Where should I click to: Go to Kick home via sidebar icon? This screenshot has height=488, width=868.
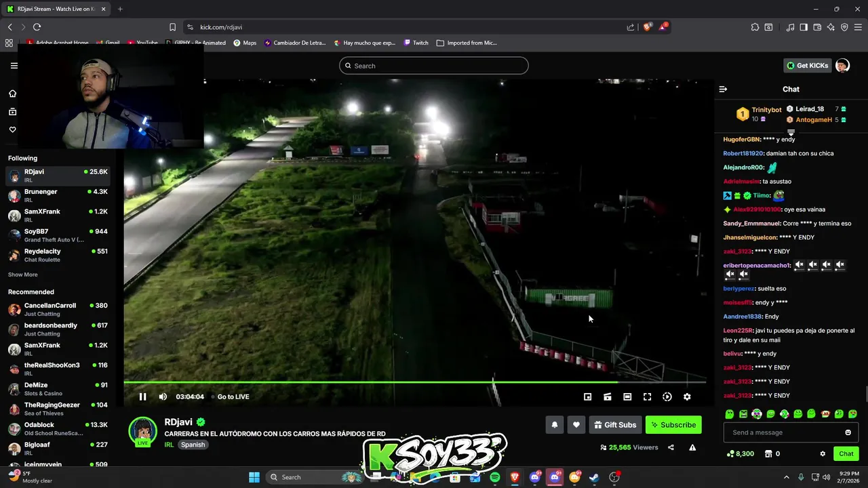[x=12, y=94]
